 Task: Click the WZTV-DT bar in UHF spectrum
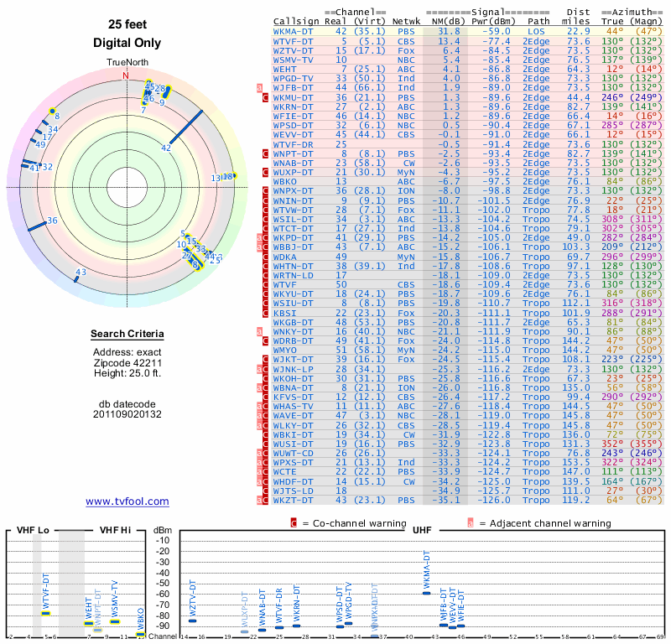point(192,621)
